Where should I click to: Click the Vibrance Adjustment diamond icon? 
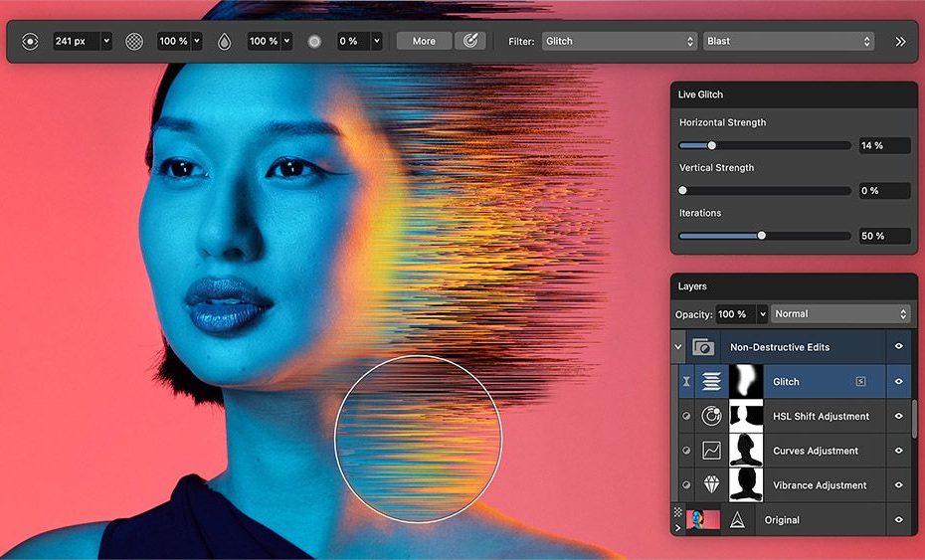coord(711,485)
